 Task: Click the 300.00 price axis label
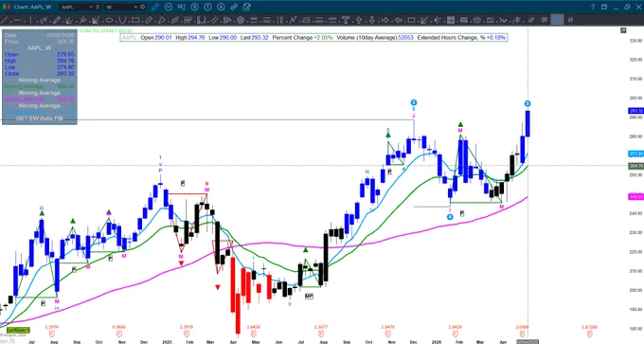(635, 98)
